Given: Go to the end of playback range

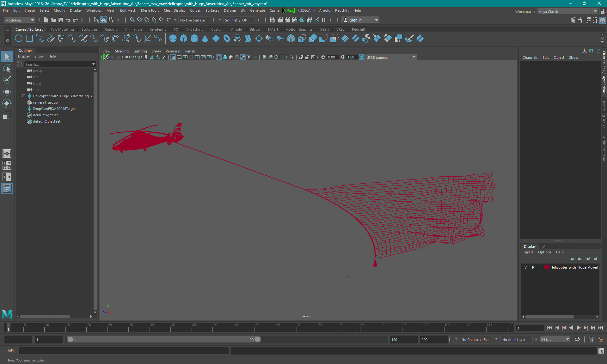Looking at the screenshot, I should coord(600,328).
